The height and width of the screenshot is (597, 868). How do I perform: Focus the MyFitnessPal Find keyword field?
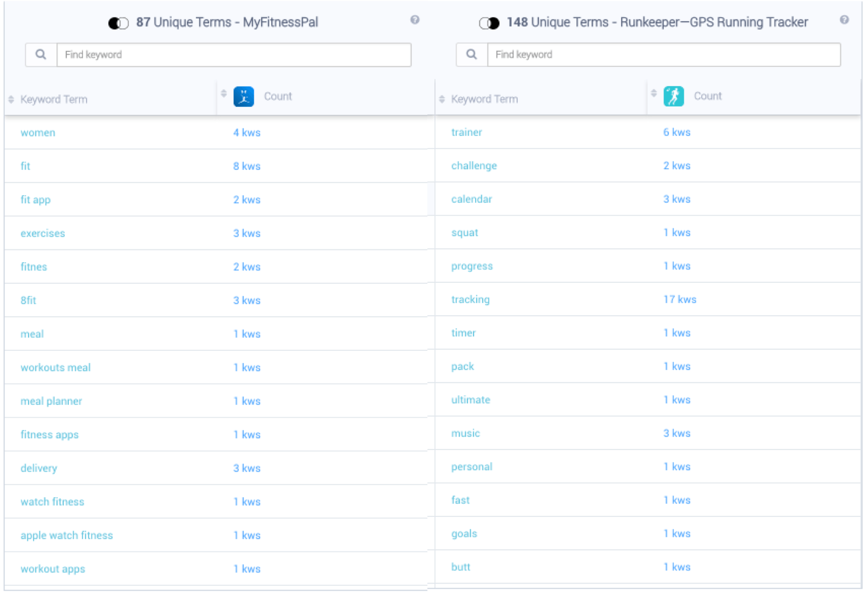234,55
